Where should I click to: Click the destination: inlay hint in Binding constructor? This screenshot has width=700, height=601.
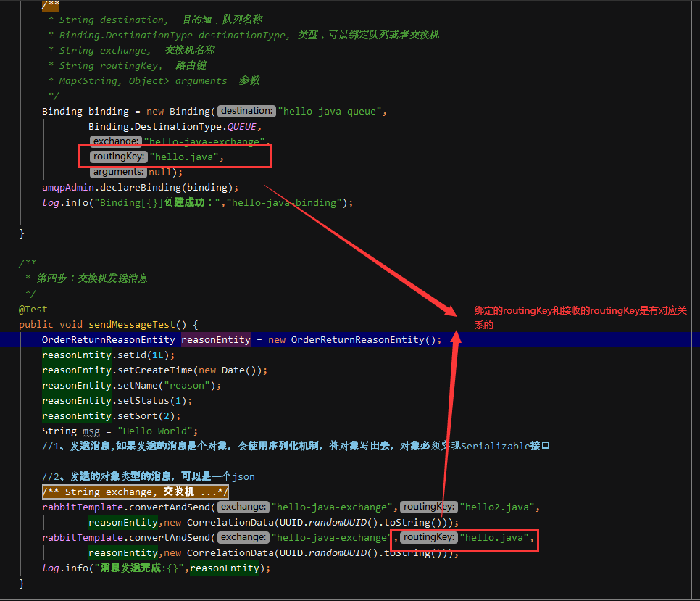(247, 111)
